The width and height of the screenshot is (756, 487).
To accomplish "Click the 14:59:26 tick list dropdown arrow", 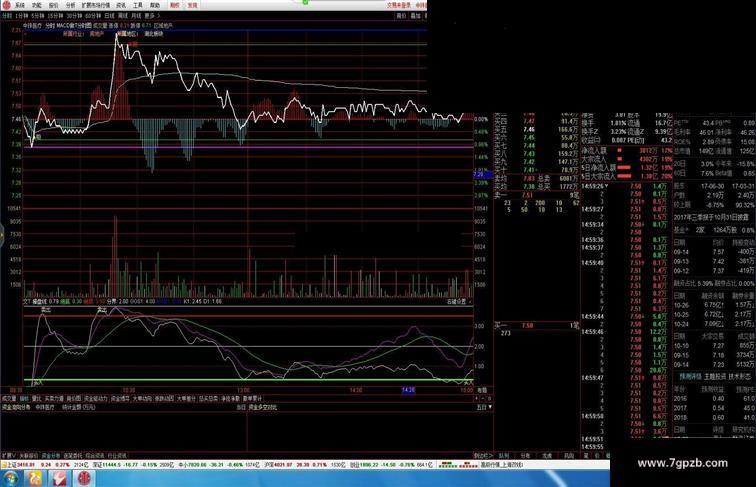I will tap(607, 186).
